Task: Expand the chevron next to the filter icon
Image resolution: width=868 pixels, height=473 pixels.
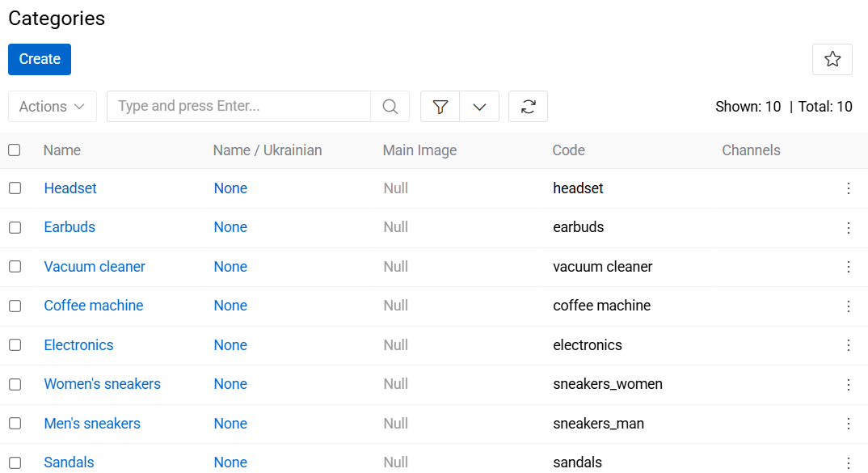Action: (x=480, y=106)
